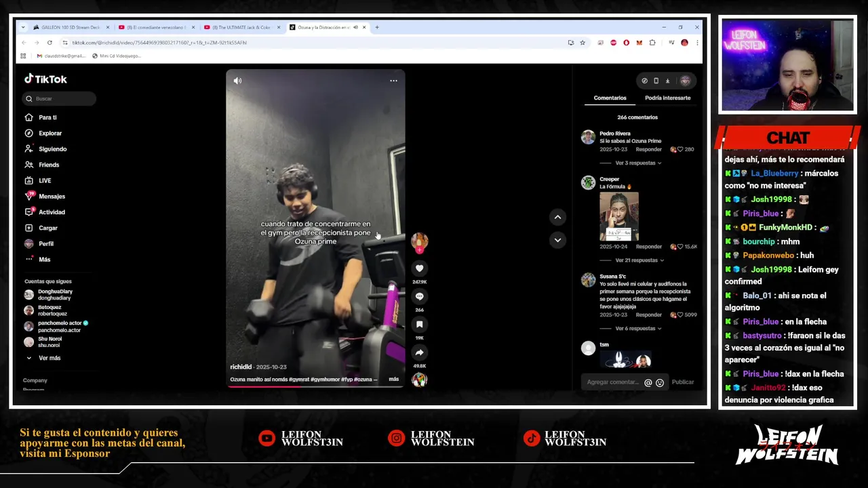Open Siguiendo feed
This screenshot has width=868, height=488.
pyautogui.click(x=52, y=149)
